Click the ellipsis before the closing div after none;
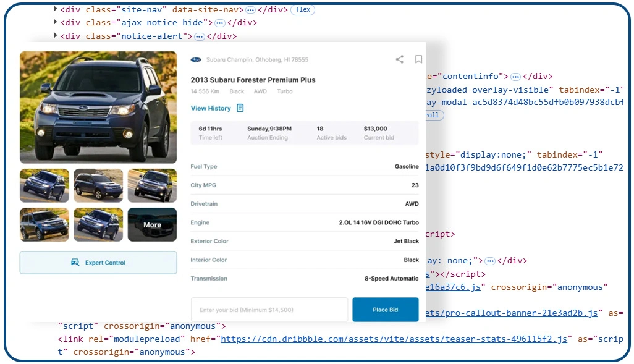The image size is (634, 364). pos(490,261)
